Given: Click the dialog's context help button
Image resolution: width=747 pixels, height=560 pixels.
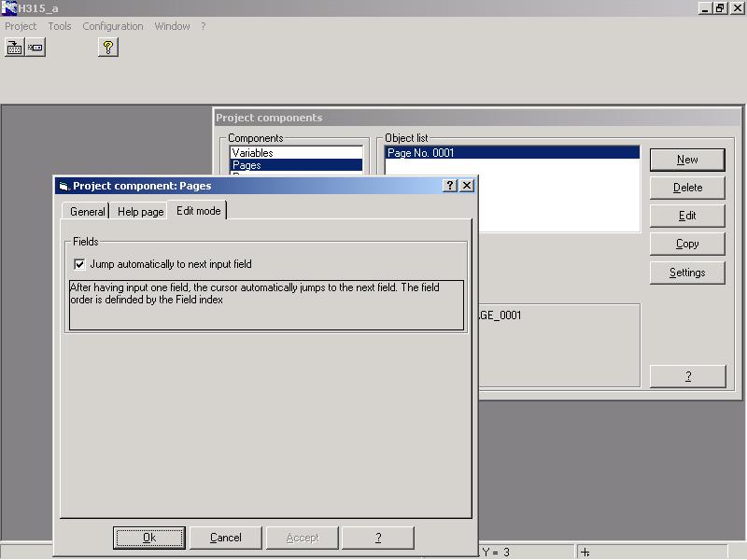Looking at the screenshot, I should pos(450,186).
